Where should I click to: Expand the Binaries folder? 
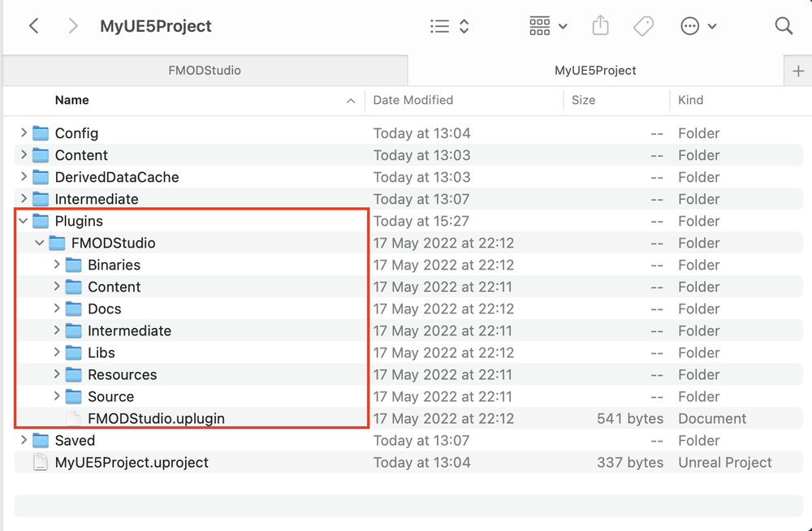click(x=57, y=264)
